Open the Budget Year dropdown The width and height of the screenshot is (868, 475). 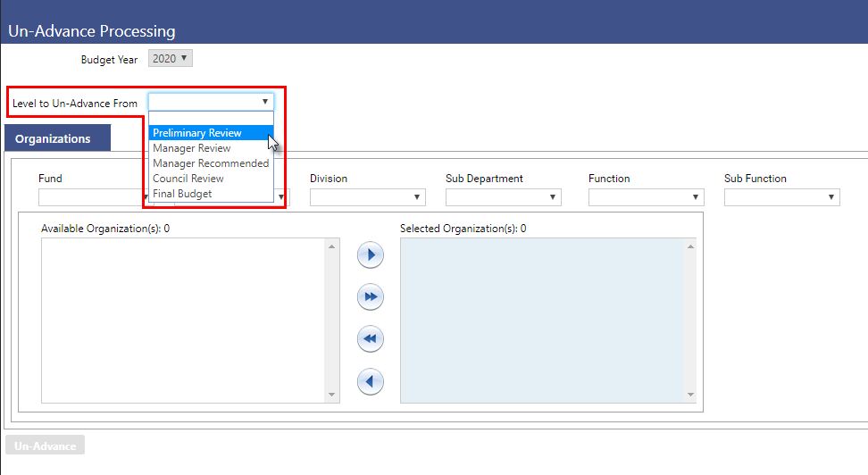170,59
